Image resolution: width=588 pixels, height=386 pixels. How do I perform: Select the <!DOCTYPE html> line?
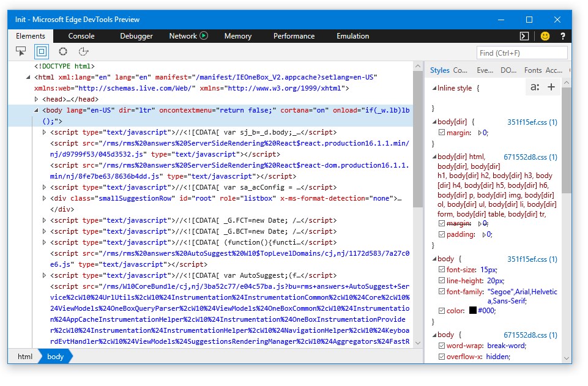click(64, 66)
